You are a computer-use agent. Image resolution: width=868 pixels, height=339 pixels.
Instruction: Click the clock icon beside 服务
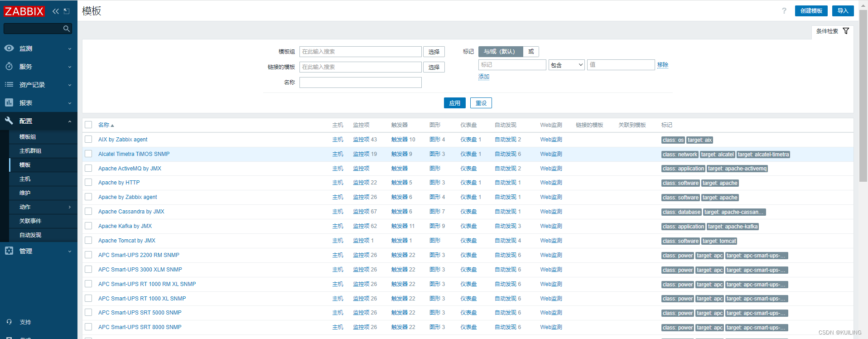[x=9, y=66]
